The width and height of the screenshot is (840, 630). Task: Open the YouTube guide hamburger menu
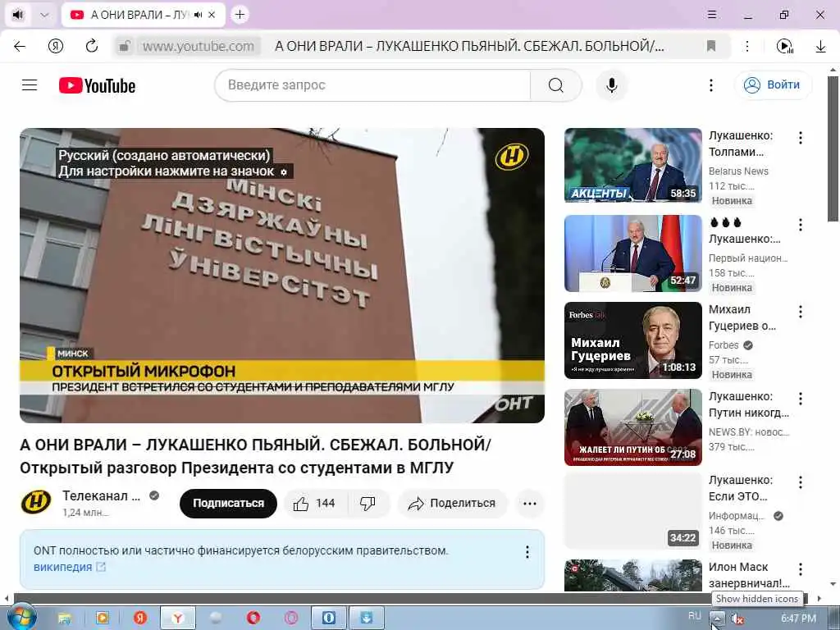[30, 85]
